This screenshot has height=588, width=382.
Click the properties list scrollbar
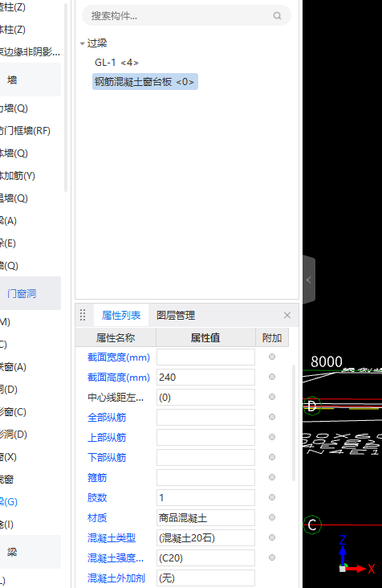tap(294, 423)
